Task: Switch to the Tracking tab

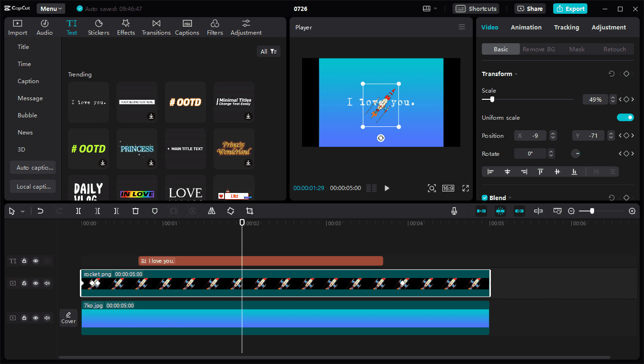Action: 566,28
